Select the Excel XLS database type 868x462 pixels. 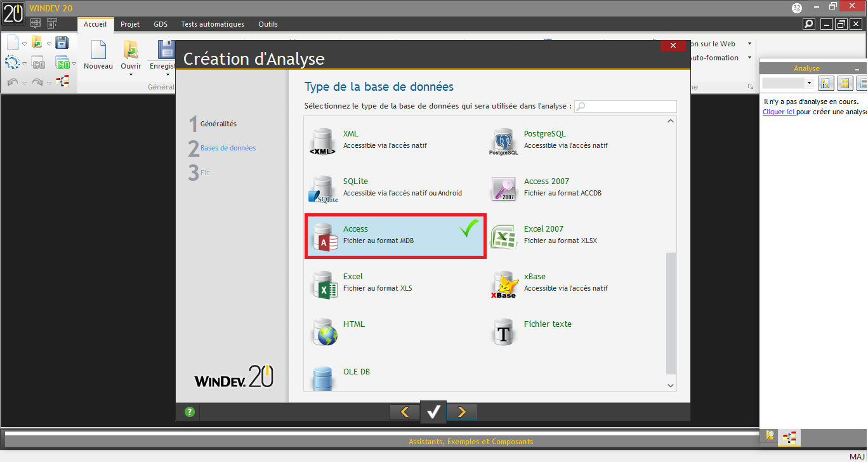coord(395,284)
